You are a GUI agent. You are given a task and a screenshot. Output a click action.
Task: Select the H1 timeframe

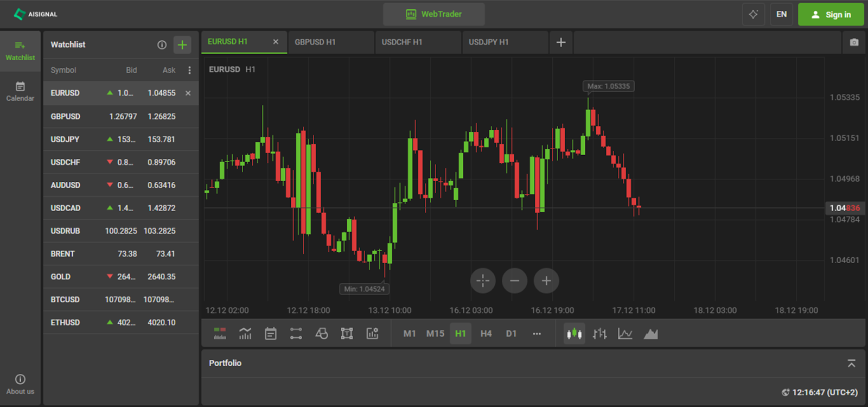(x=461, y=334)
